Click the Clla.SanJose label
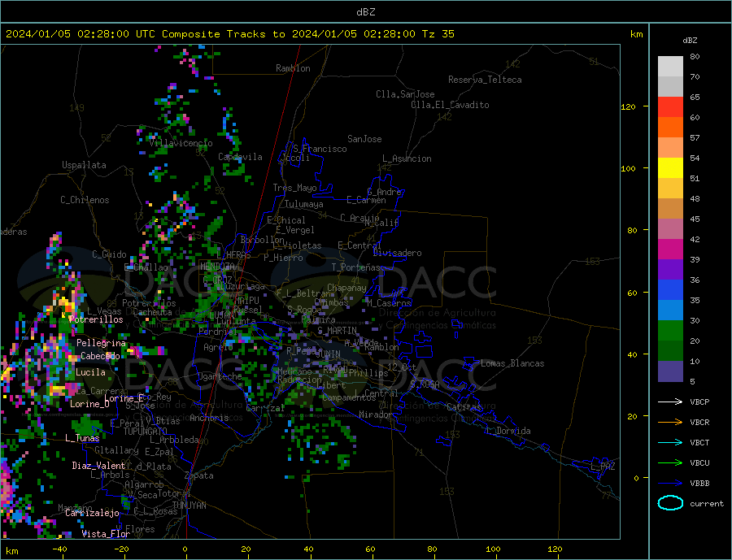Image resolution: width=732 pixels, height=560 pixels. [405, 94]
